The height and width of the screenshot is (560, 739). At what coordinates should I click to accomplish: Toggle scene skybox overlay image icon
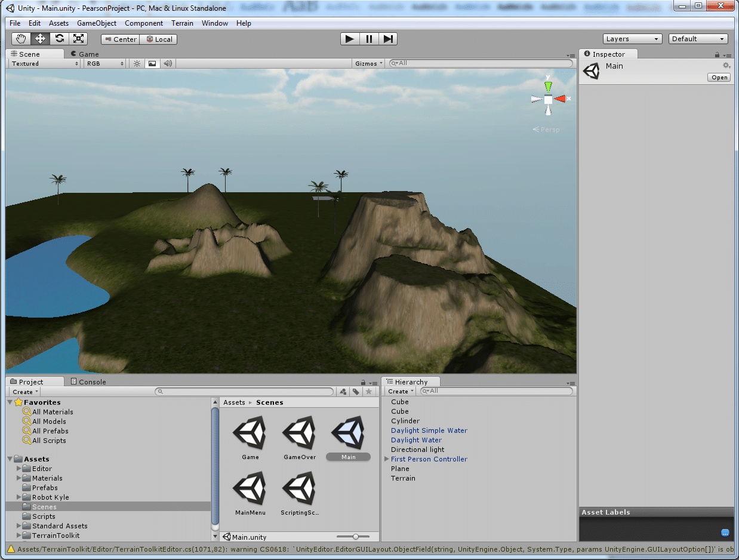[152, 63]
